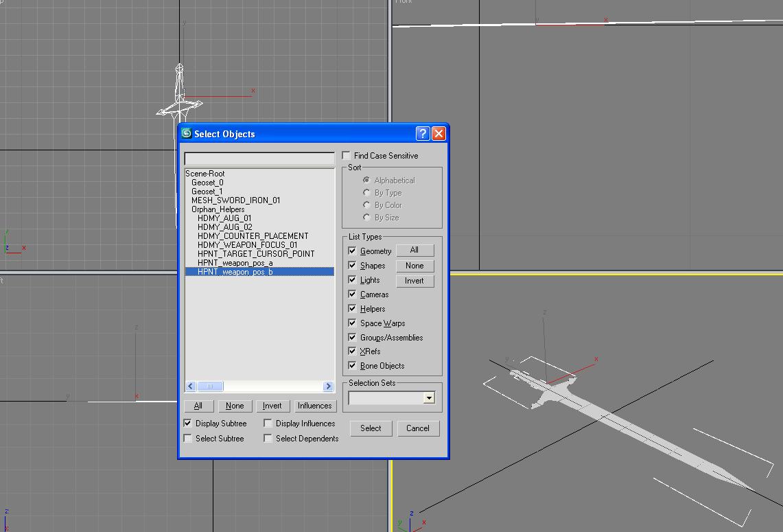
Task: Pick Orphan_Helpers node in object tree
Action: pos(218,209)
